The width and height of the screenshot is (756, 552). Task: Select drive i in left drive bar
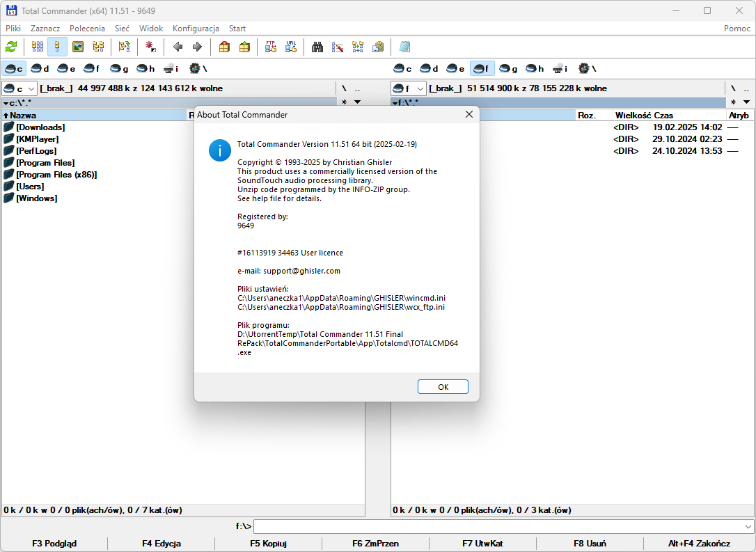point(172,68)
